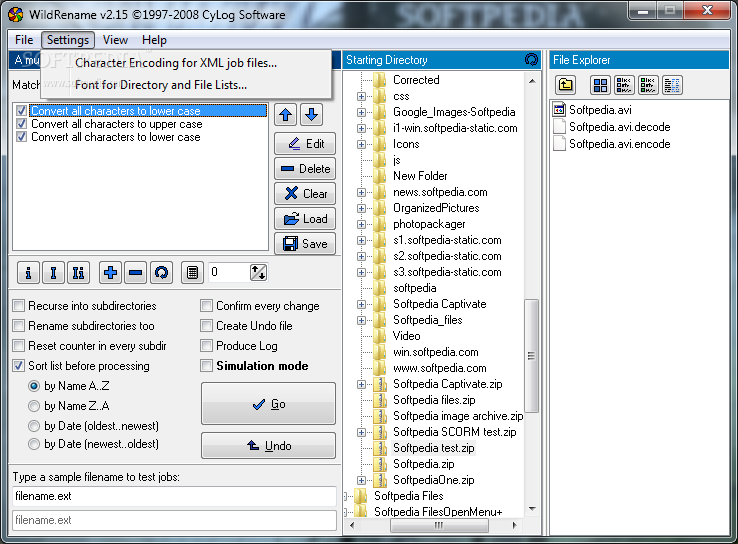Select the Corrected folder
The width and height of the screenshot is (738, 544).
click(x=416, y=80)
